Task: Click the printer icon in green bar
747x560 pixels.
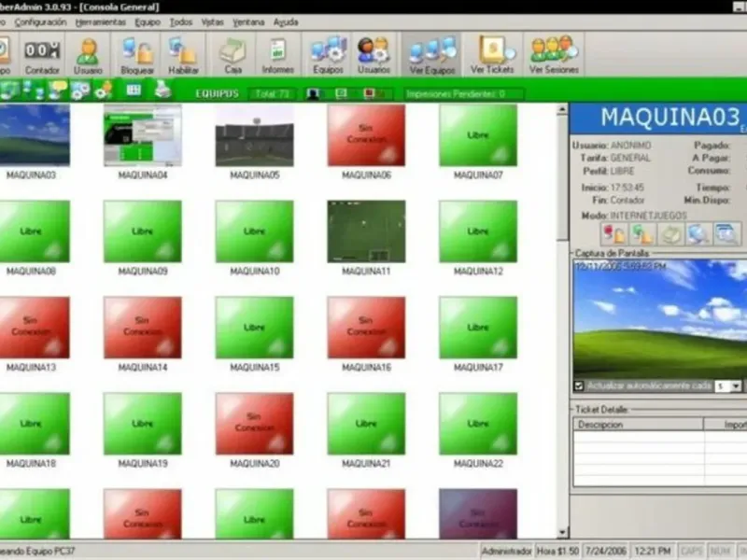Action: point(162,91)
